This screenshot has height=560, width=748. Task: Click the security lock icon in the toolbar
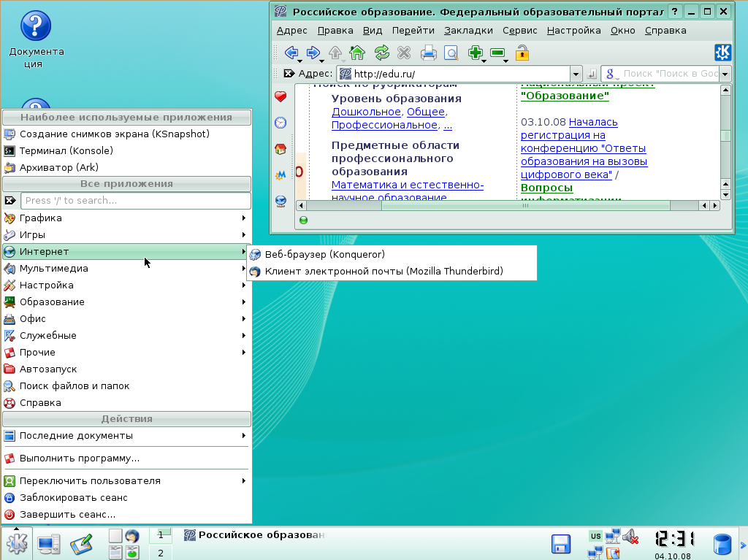[521, 53]
